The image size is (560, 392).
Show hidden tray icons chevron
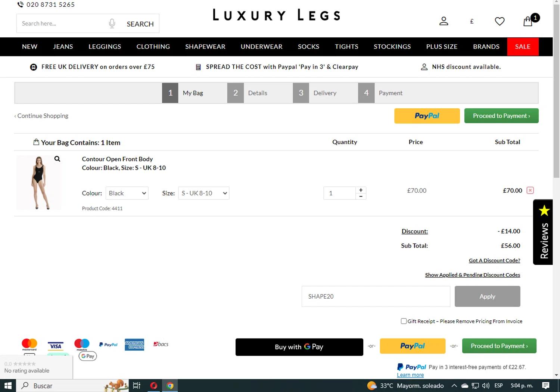coord(454,386)
